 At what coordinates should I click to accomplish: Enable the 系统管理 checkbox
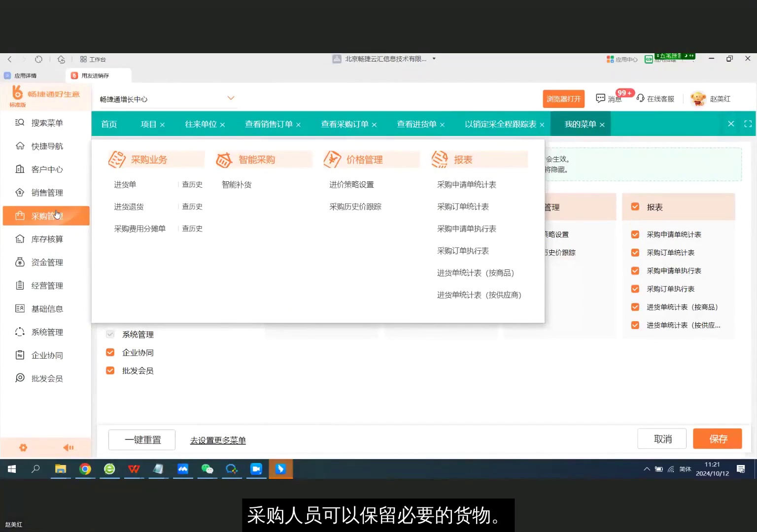click(110, 334)
